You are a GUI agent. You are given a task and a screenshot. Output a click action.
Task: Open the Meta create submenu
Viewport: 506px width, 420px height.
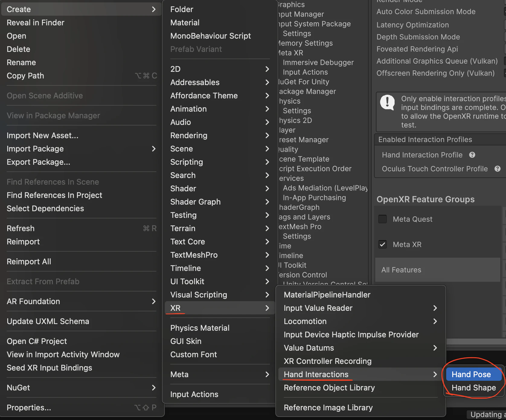(220, 374)
